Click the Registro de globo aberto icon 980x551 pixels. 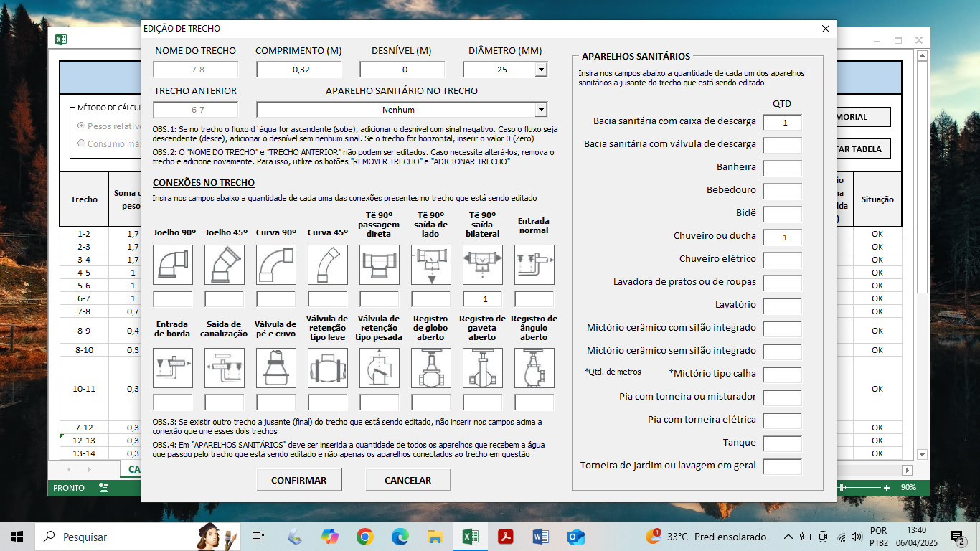point(430,368)
